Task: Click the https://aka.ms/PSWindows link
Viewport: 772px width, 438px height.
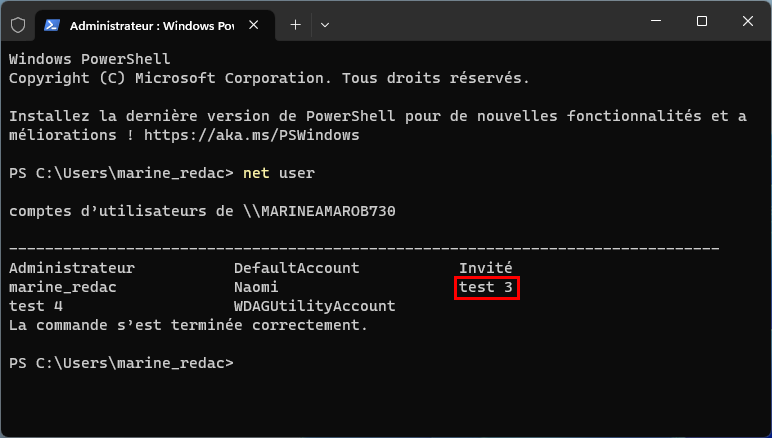Action: (252, 135)
